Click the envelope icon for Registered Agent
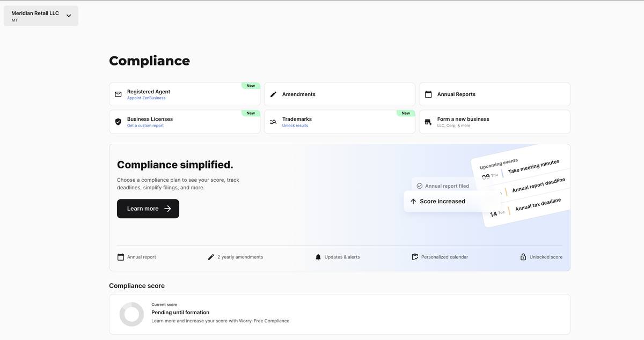Image resolution: width=644 pixels, height=340 pixels. coord(118,94)
